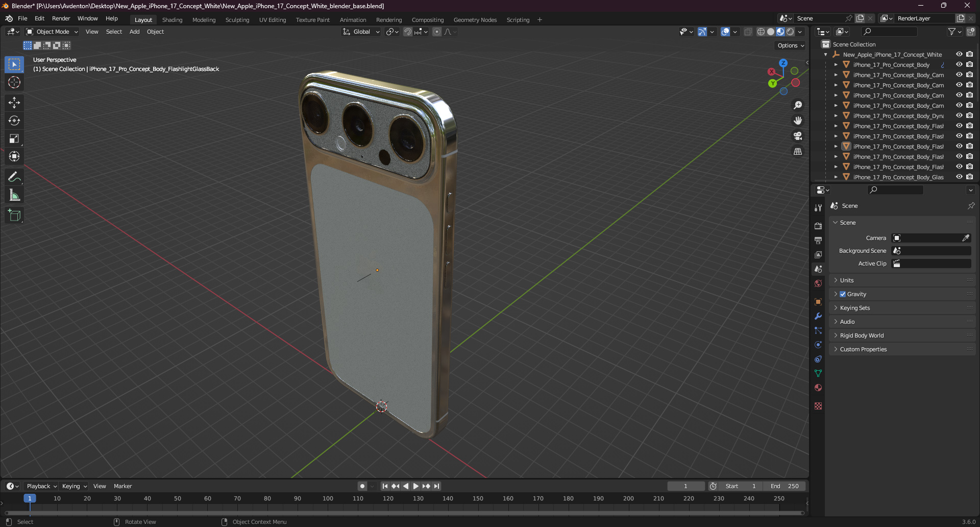
Task: Open the Object Mode dropdown
Action: tap(52, 32)
